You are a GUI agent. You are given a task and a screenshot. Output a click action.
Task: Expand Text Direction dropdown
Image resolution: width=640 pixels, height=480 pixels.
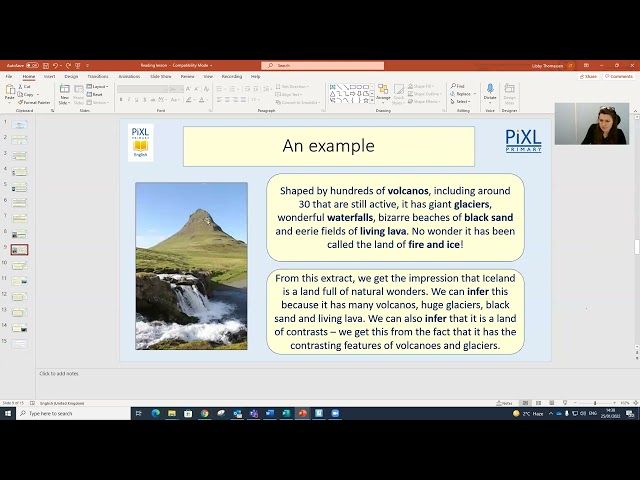292,87
